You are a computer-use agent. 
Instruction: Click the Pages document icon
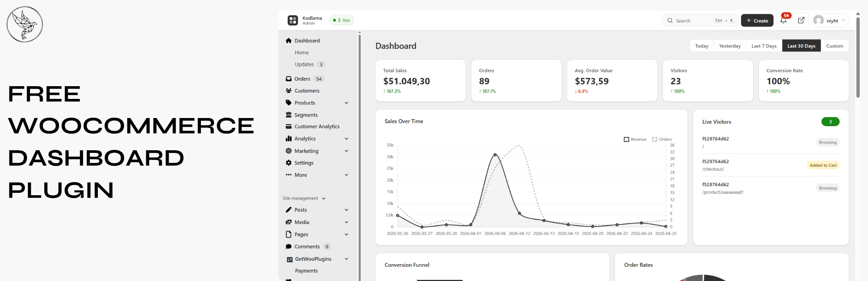289,234
